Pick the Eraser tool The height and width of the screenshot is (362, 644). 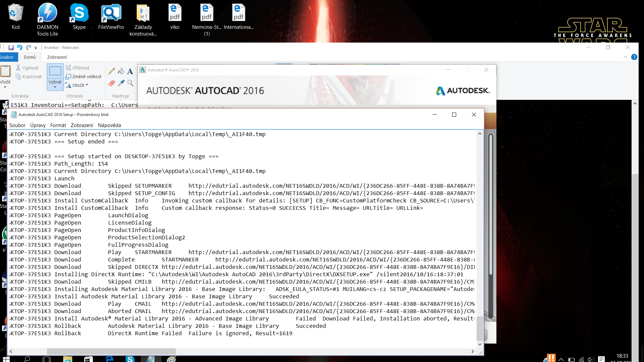[x=112, y=83]
